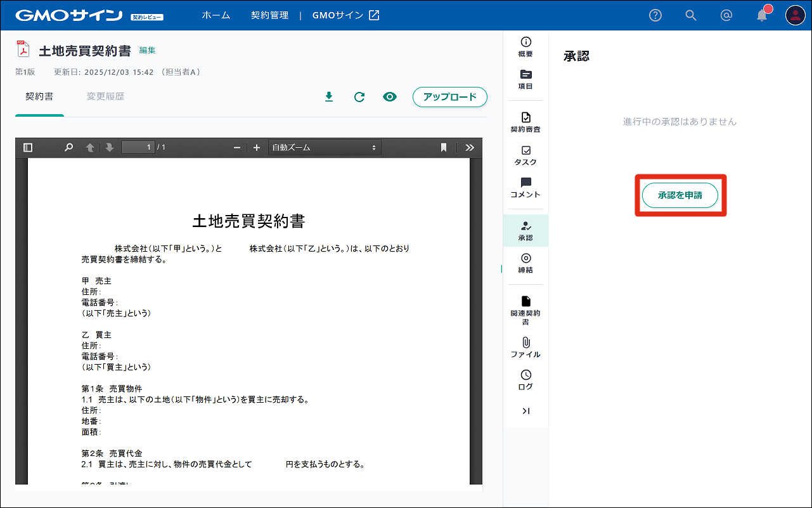Open the 締結 panel icon
812x508 pixels.
(x=525, y=263)
